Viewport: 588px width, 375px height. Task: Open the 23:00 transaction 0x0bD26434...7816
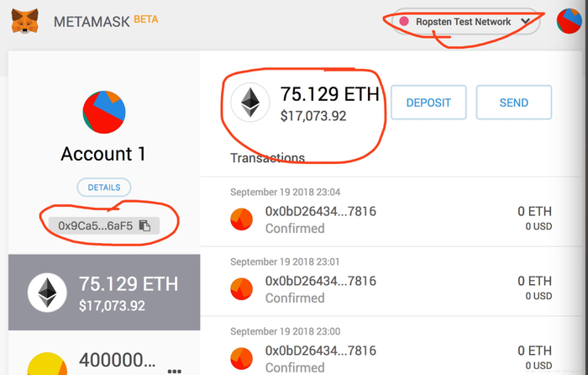[x=391, y=346]
